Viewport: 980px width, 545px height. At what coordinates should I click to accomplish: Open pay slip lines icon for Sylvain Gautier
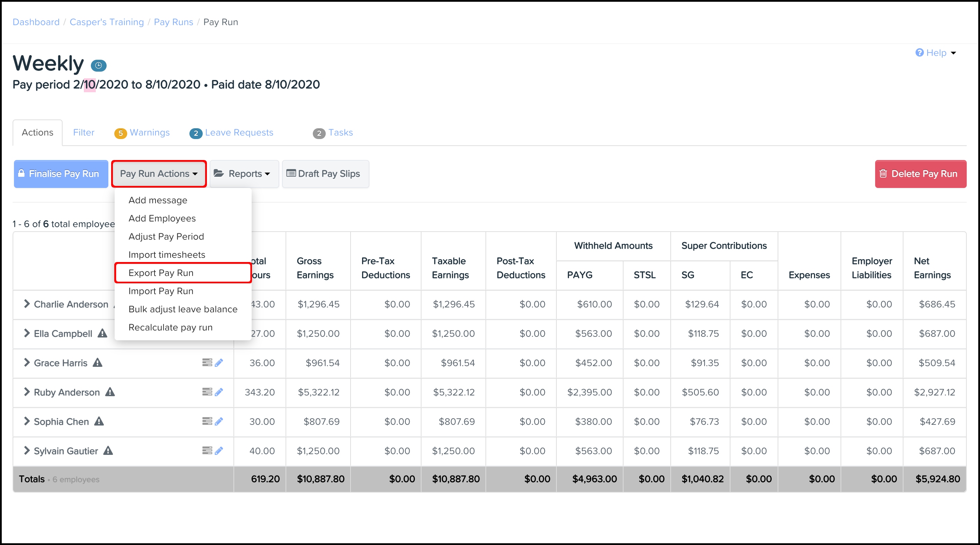click(x=207, y=451)
